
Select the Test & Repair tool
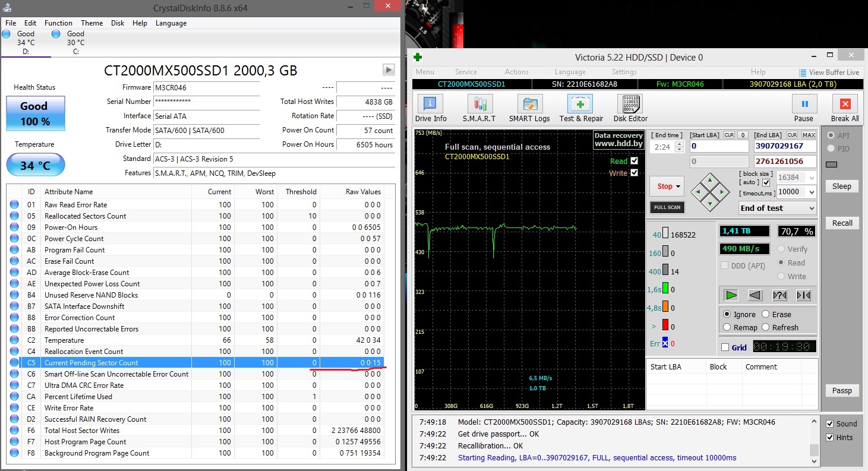pos(580,108)
